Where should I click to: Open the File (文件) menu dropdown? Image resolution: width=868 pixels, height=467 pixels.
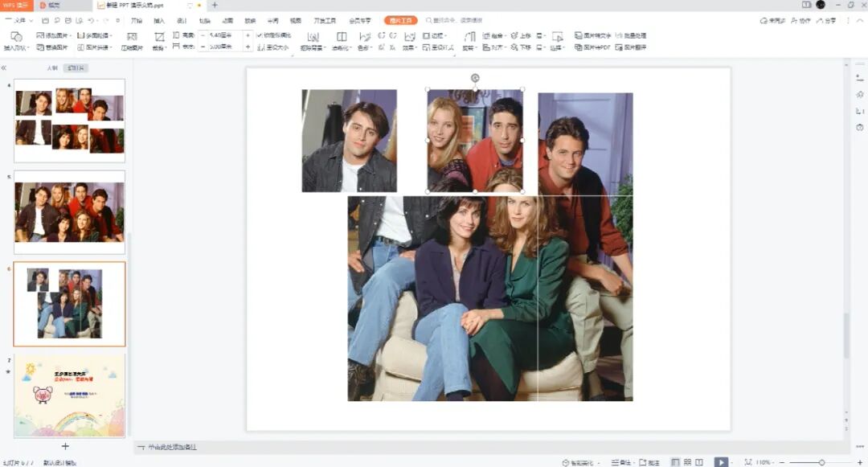pos(18,20)
